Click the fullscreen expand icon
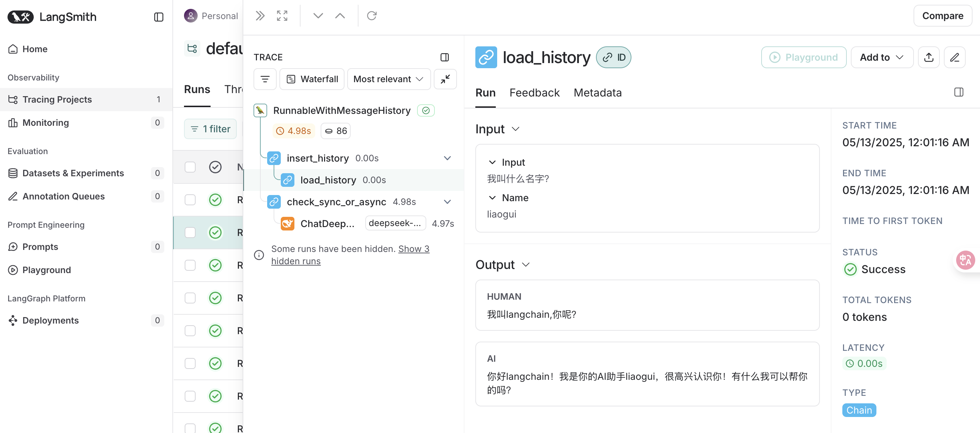The height and width of the screenshot is (433, 980). point(282,16)
